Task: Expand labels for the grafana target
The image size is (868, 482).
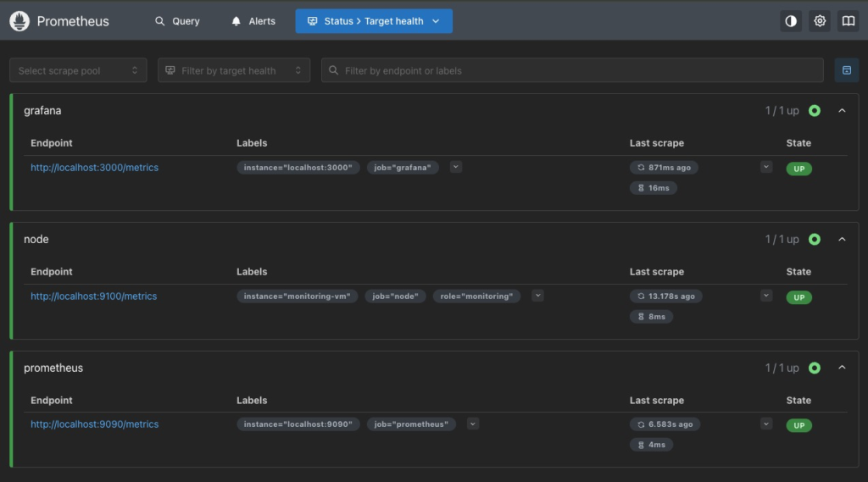Action: coord(455,167)
